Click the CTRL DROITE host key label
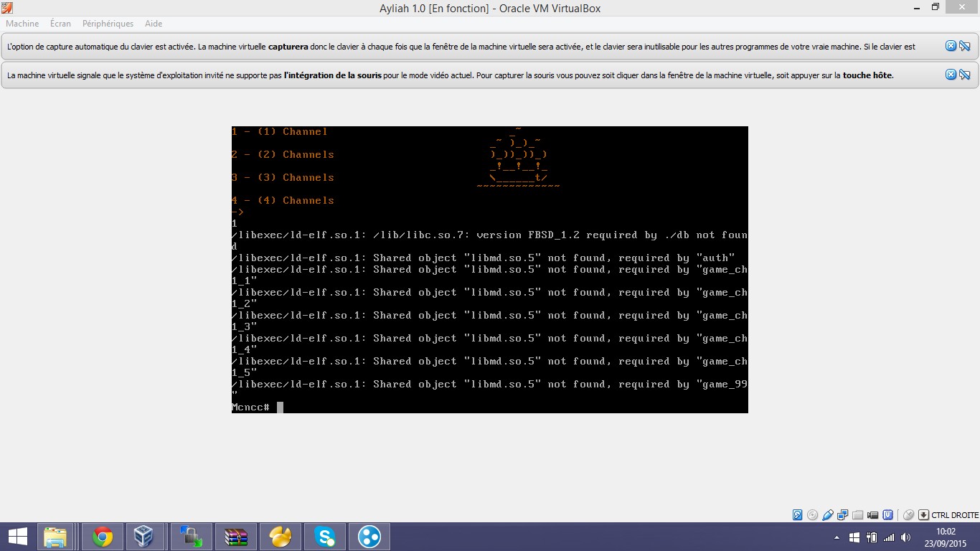 (955, 515)
